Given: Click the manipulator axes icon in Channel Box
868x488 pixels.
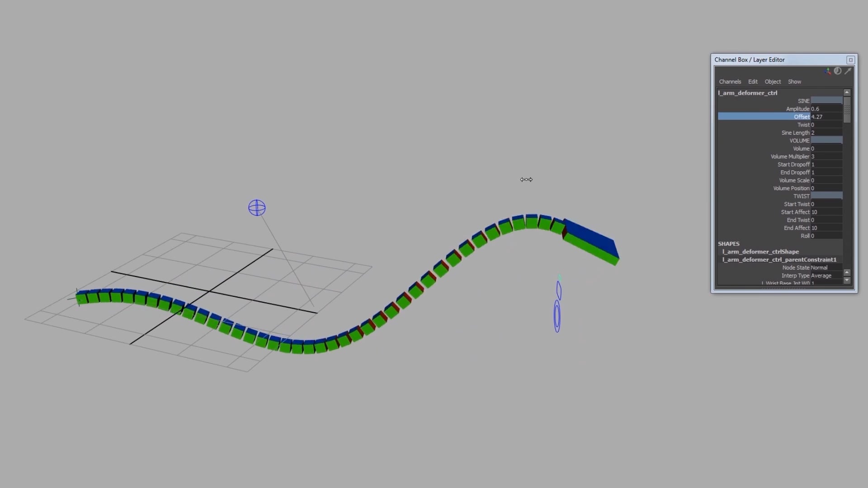Looking at the screenshot, I should (x=827, y=71).
